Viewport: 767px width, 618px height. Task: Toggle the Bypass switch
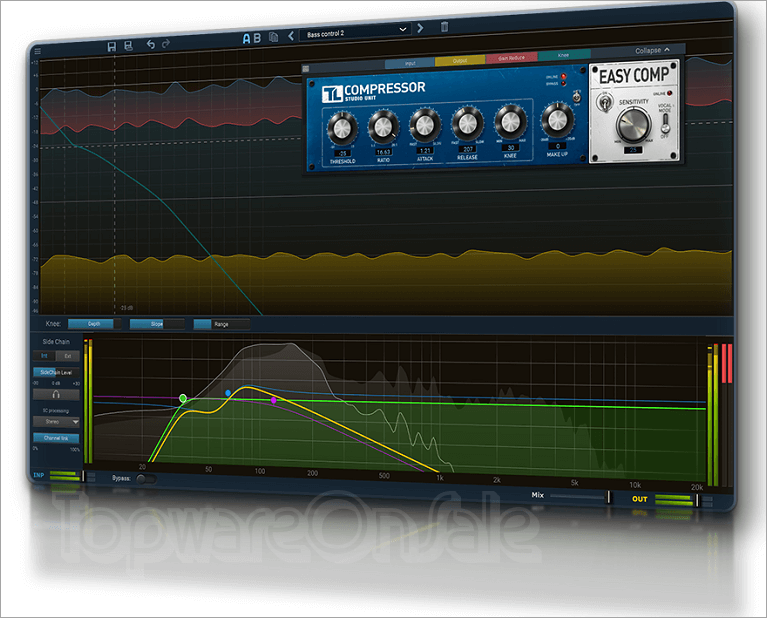click(x=145, y=479)
